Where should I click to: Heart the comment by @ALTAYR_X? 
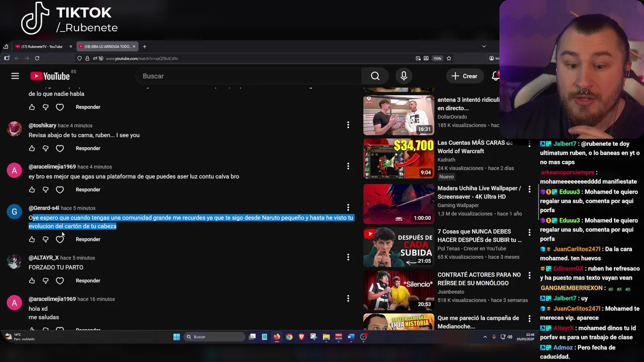(x=60, y=281)
